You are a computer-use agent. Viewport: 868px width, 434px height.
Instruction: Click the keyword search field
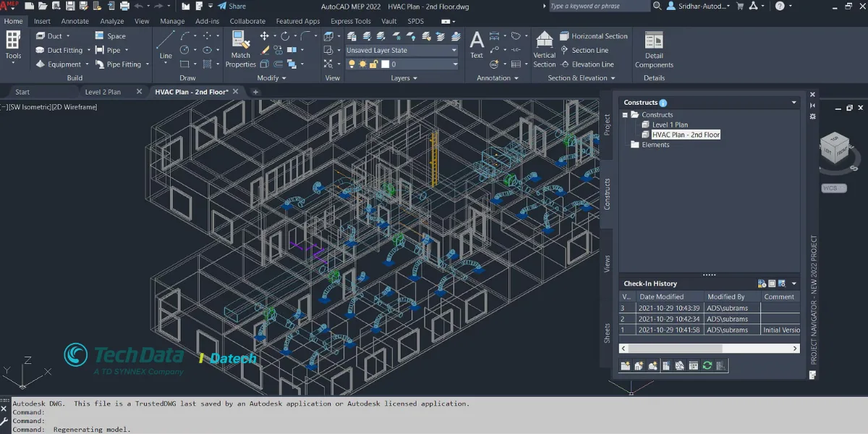point(599,6)
